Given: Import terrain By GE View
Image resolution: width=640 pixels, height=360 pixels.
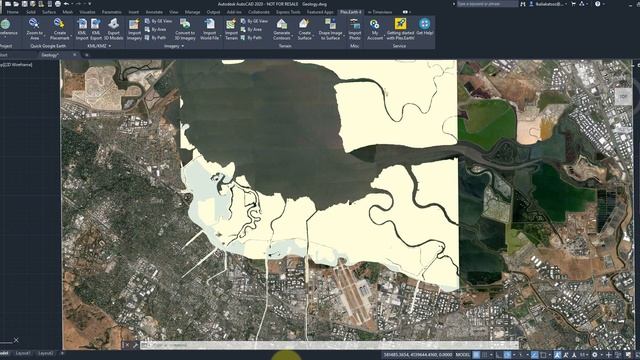Looking at the screenshot, I should 255,21.
